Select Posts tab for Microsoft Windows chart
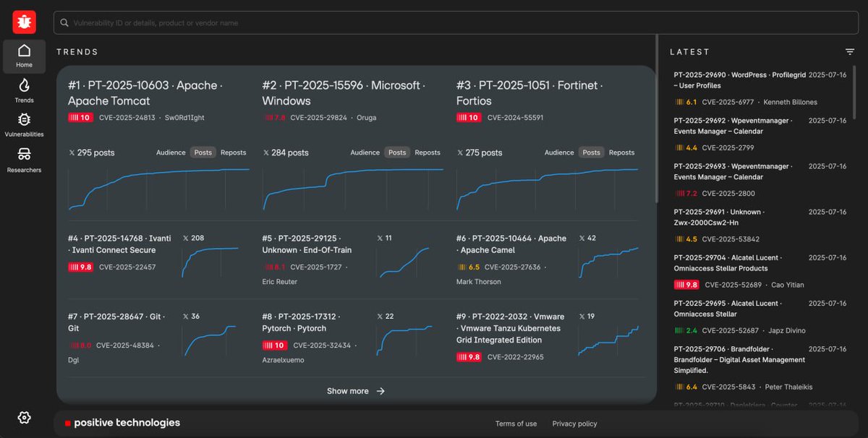The width and height of the screenshot is (868, 438). click(x=397, y=153)
